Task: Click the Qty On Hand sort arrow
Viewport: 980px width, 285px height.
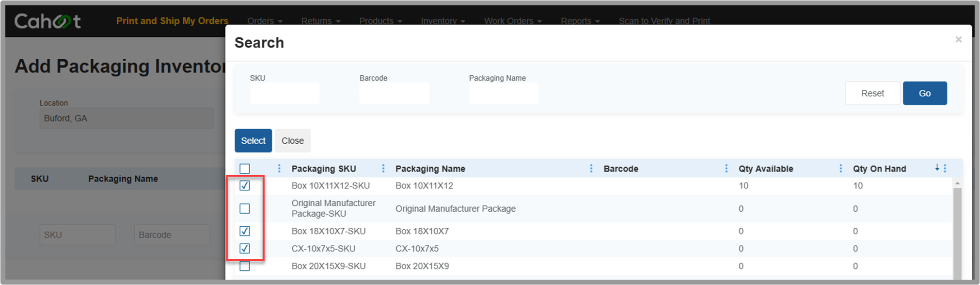Action: (937, 168)
